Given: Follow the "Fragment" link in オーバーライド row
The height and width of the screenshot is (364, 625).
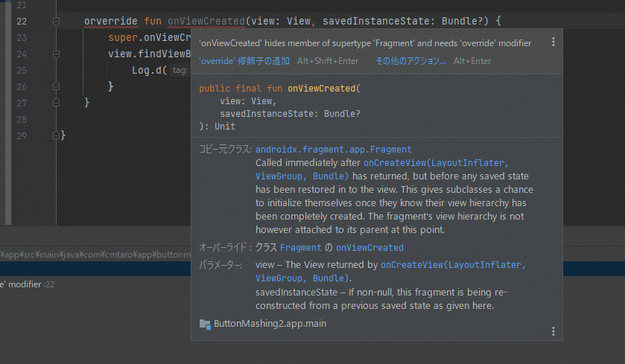Looking at the screenshot, I should point(300,248).
